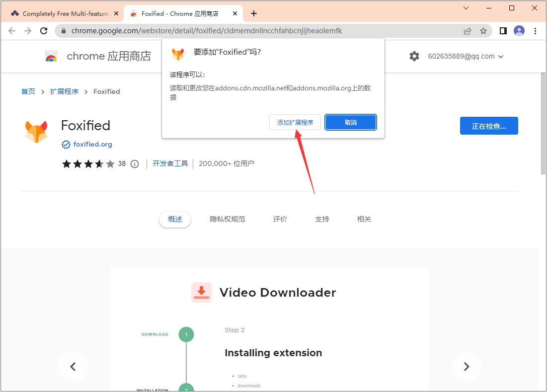Click the star rating row
The image size is (547, 392).
pyautogui.click(x=88, y=164)
